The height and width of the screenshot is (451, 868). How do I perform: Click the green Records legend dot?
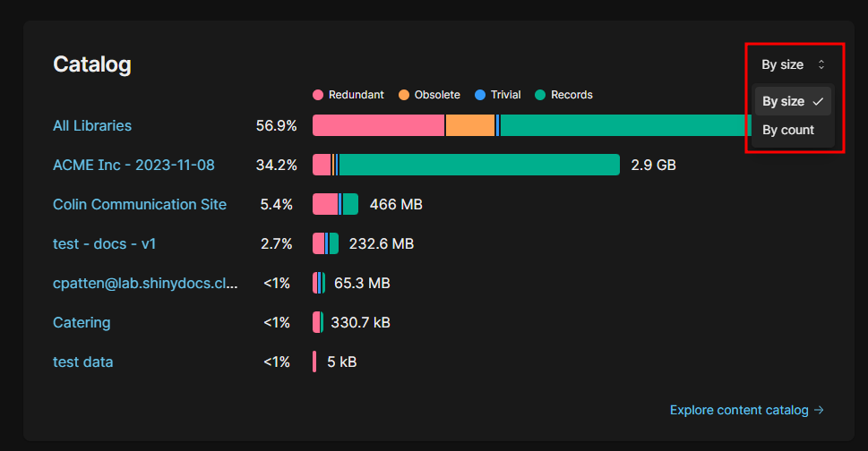[x=540, y=95]
